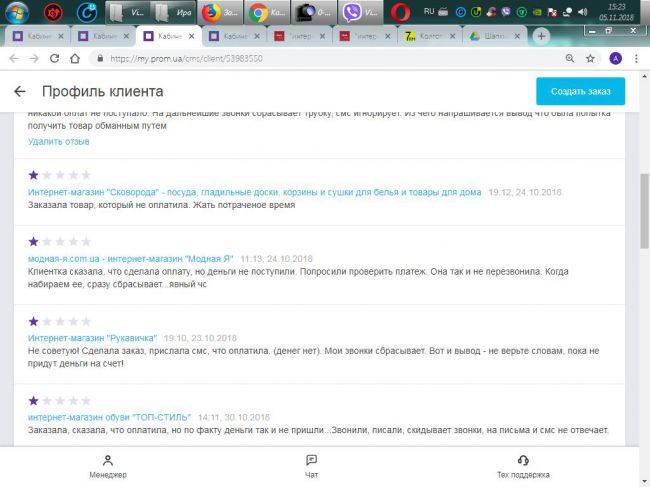This screenshot has width=650, height=487.
Task: Open Тех поддержка in the bottom bar
Action: click(x=522, y=467)
